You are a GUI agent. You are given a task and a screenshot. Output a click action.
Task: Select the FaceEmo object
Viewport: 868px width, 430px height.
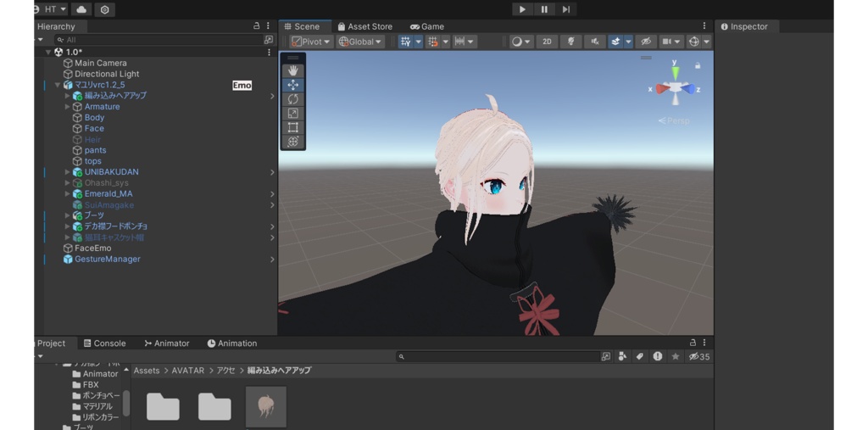tap(92, 249)
